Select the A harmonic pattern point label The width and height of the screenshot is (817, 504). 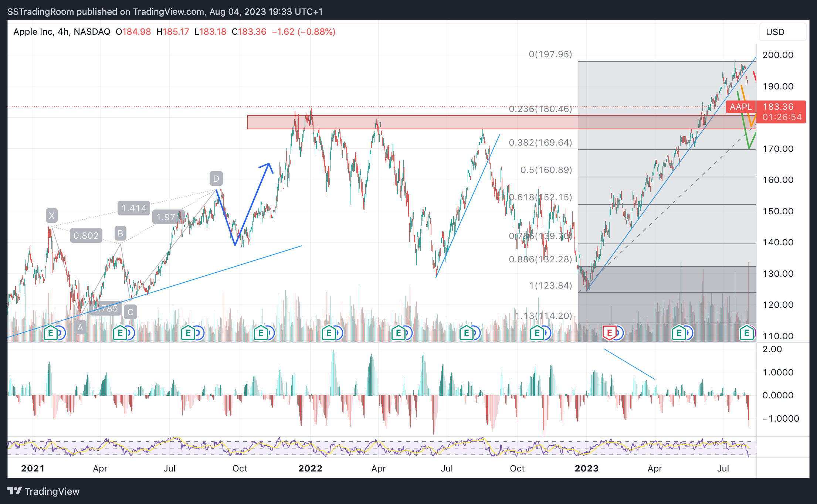(x=80, y=327)
